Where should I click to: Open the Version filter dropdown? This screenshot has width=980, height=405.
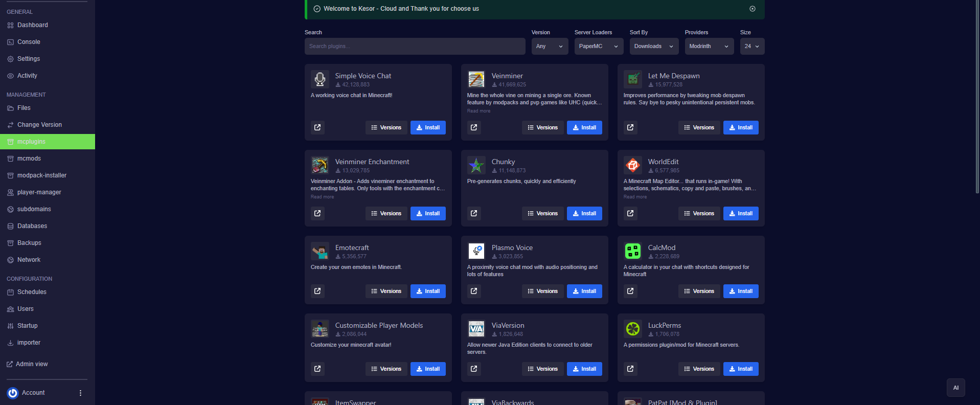point(550,46)
